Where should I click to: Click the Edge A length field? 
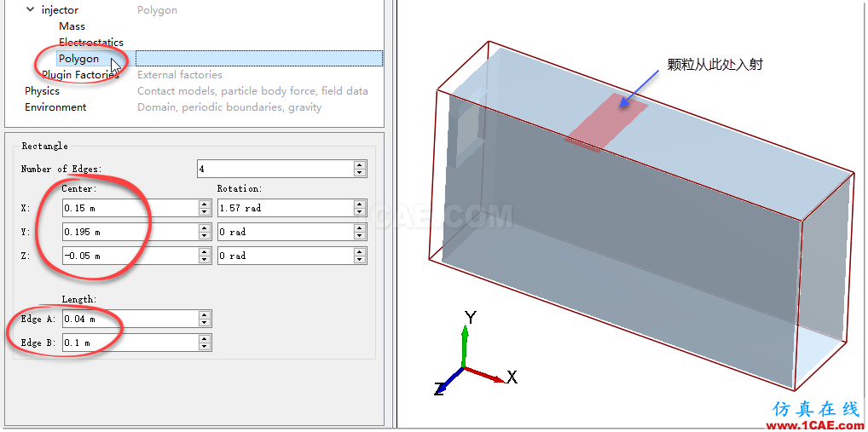pyautogui.click(x=130, y=319)
